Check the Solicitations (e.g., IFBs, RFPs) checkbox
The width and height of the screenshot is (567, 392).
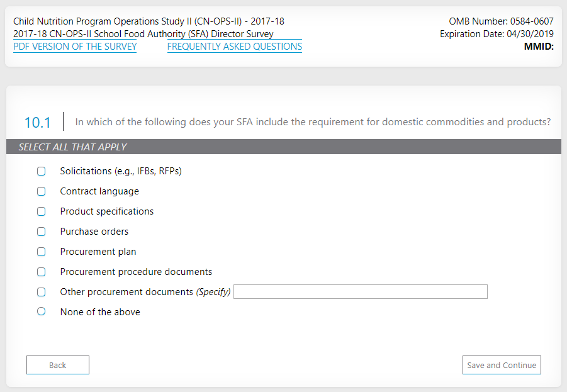click(42, 171)
